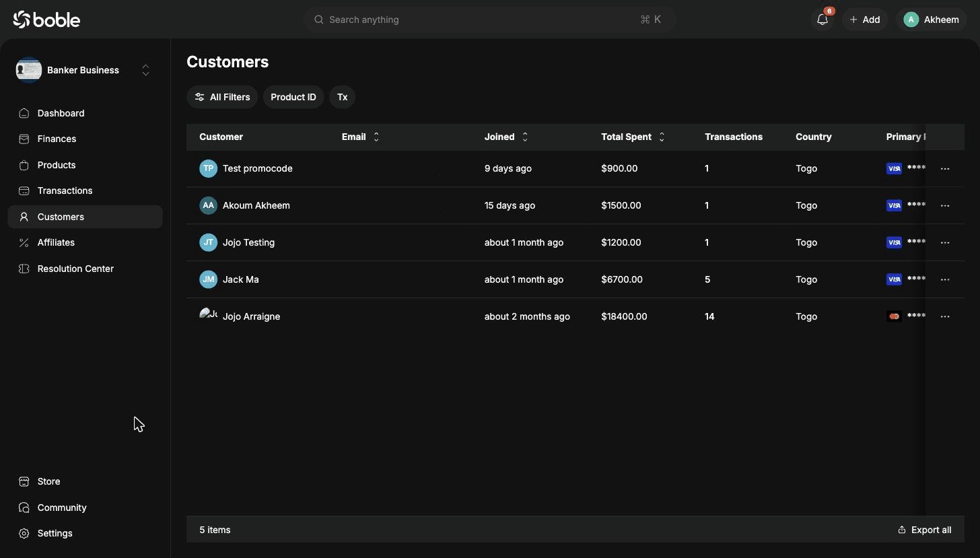Open more options for Jack Ma row
The width and height of the screenshot is (980, 558).
(945, 280)
